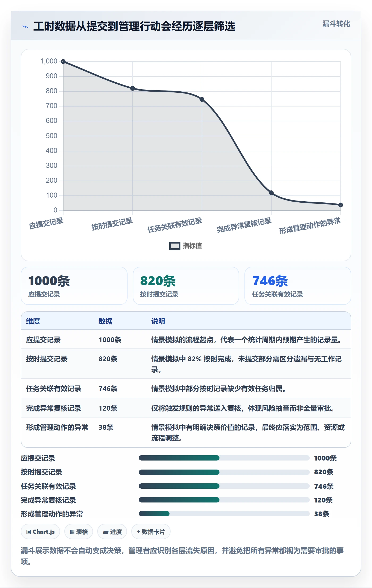Click the 表格 tag chip
This screenshot has height=588, width=372.
click(79, 532)
